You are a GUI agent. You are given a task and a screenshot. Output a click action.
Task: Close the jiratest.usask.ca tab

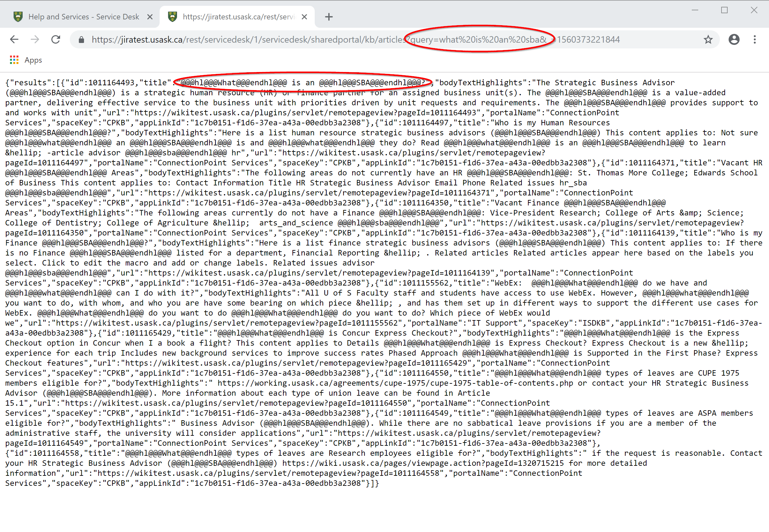point(304,17)
